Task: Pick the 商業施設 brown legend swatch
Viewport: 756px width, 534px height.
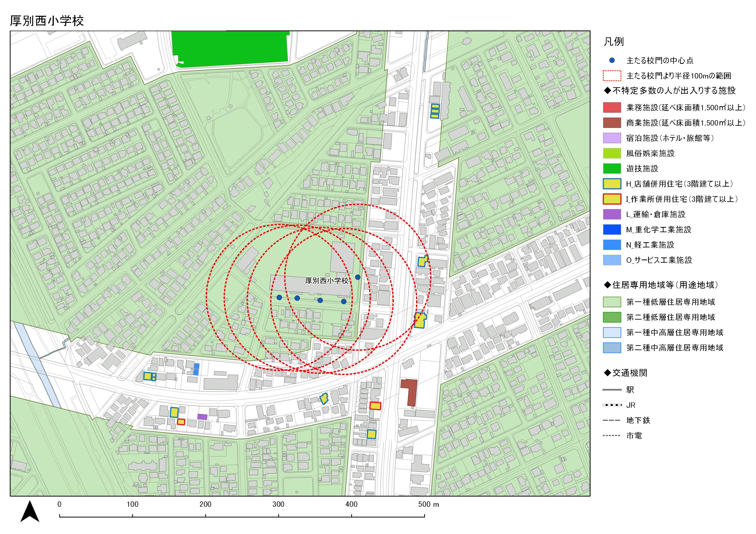Action: [x=612, y=123]
